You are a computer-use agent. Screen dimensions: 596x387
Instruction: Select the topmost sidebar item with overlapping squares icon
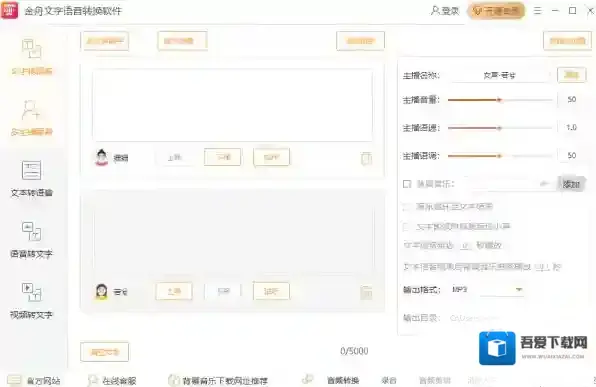click(x=32, y=56)
